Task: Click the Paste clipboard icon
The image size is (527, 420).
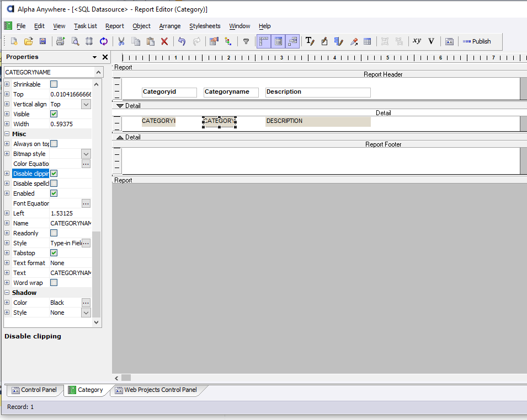Action: point(150,41)
